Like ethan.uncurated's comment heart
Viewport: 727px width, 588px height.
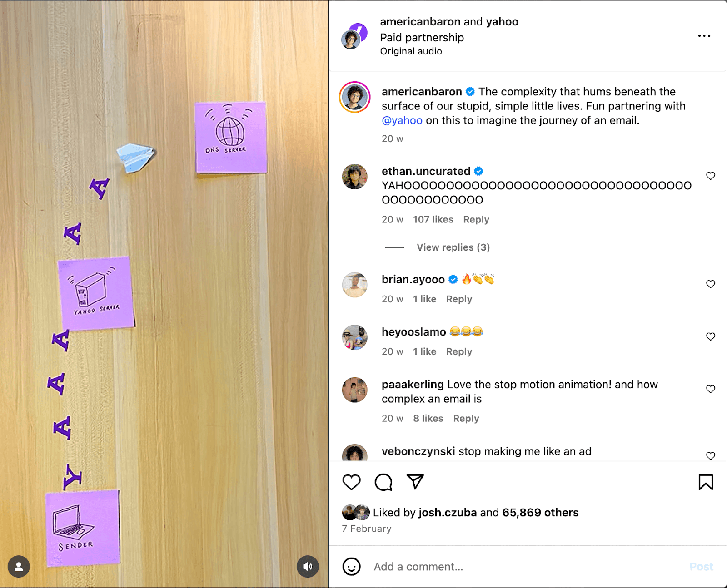711,176
